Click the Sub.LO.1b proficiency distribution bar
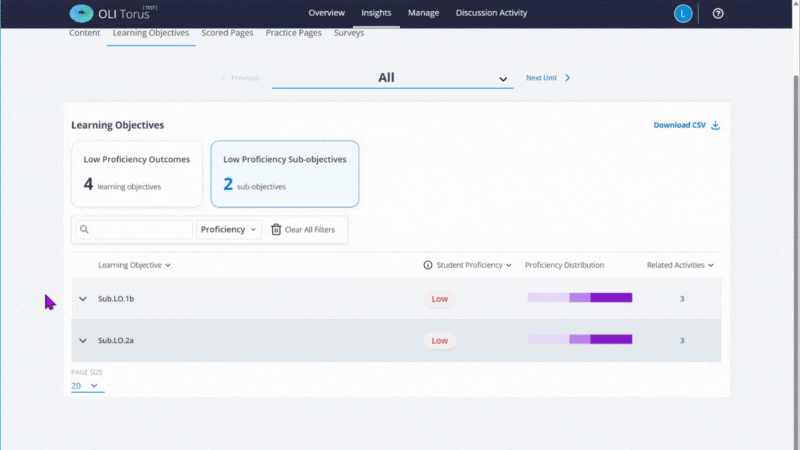Viewport: 800px width, 450px height. (x=579, y=298)
